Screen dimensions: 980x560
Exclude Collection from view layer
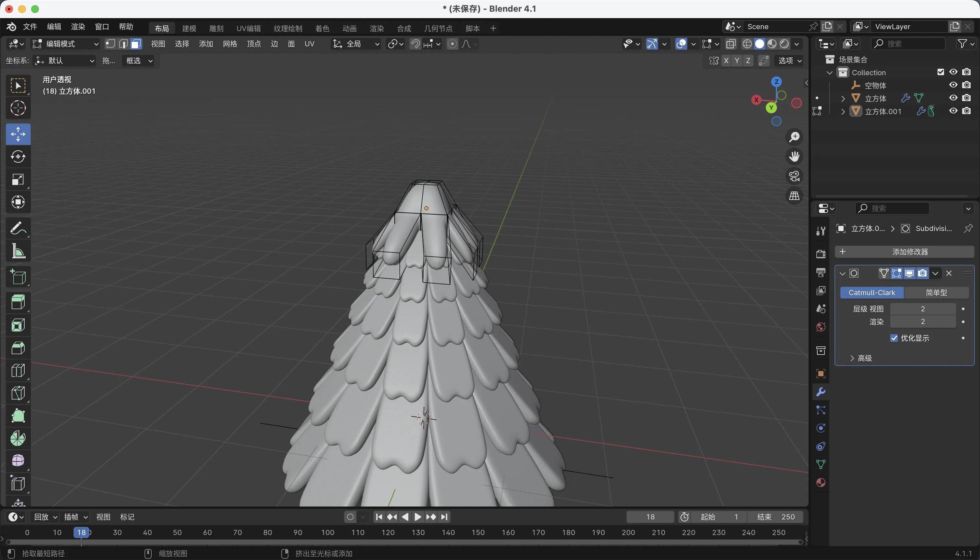[940, 72]
